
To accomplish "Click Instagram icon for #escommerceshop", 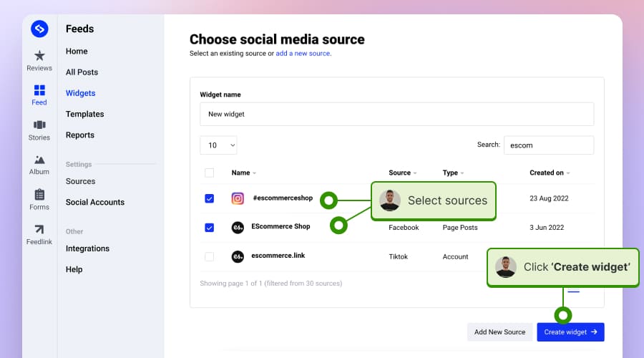I will point(238,198).
